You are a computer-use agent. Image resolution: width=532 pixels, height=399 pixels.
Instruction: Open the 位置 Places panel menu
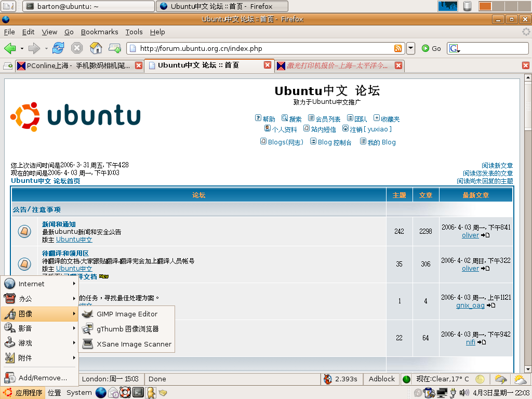(x=54, y=393)
